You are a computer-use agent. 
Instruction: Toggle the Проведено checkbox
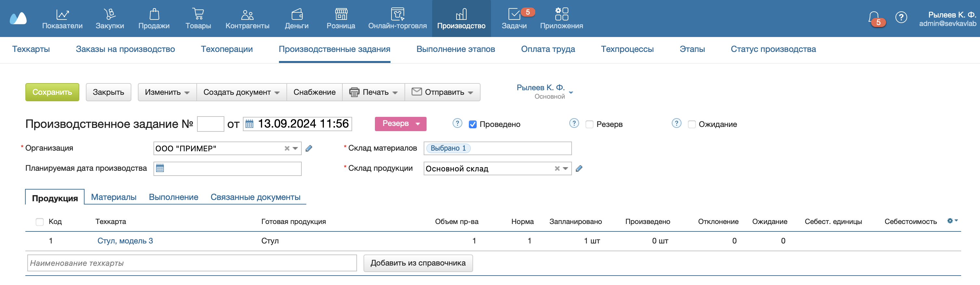[472, 125]
